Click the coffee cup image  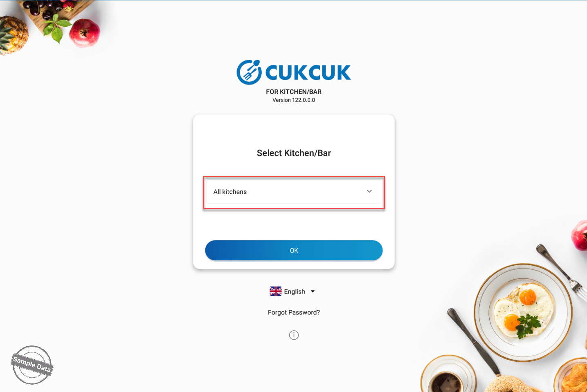pos(448,376)
